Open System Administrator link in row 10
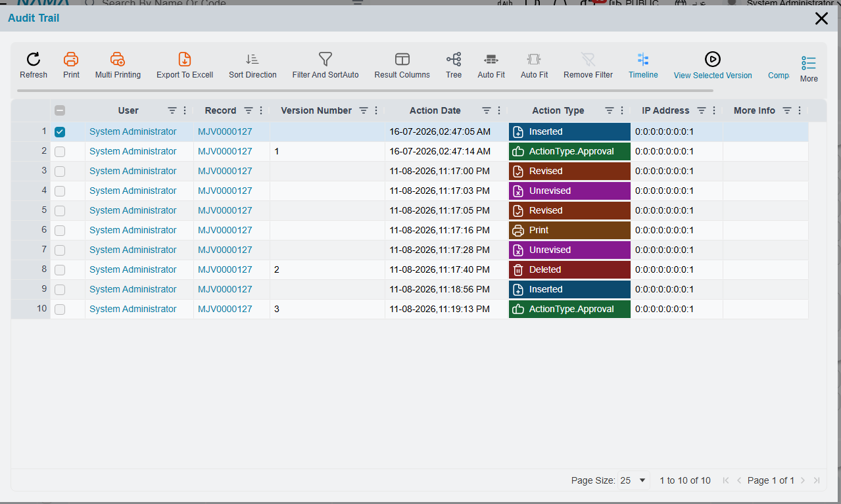Screen dimensions: 841x504 133,309
